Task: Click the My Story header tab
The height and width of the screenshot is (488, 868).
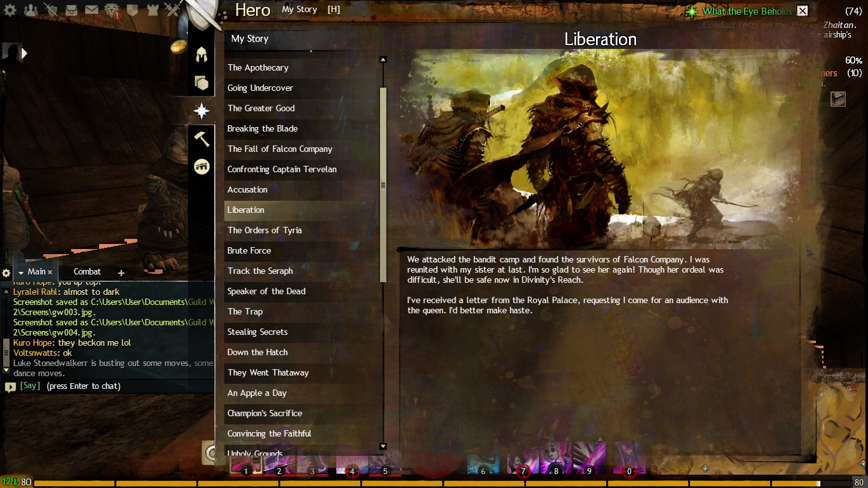Action: [x=299, y=10]
